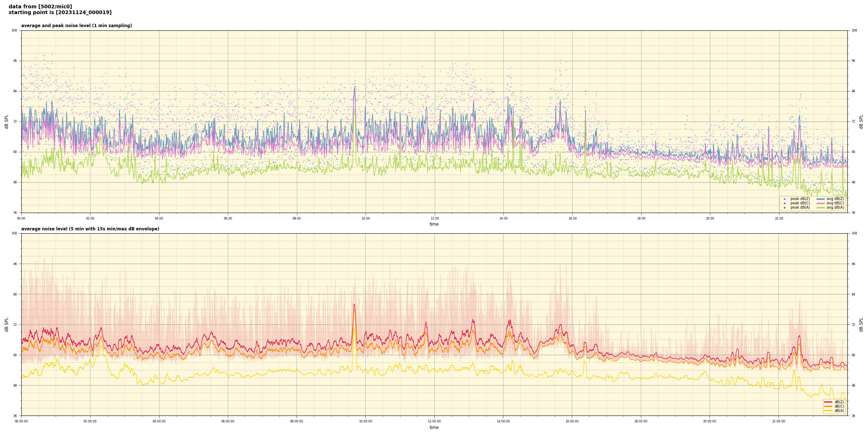Image resolution: width=868 pixels, height=434 pixels.
Task: Click the starting point 20231124_000019 text
Action: click(x=60, y=13)
